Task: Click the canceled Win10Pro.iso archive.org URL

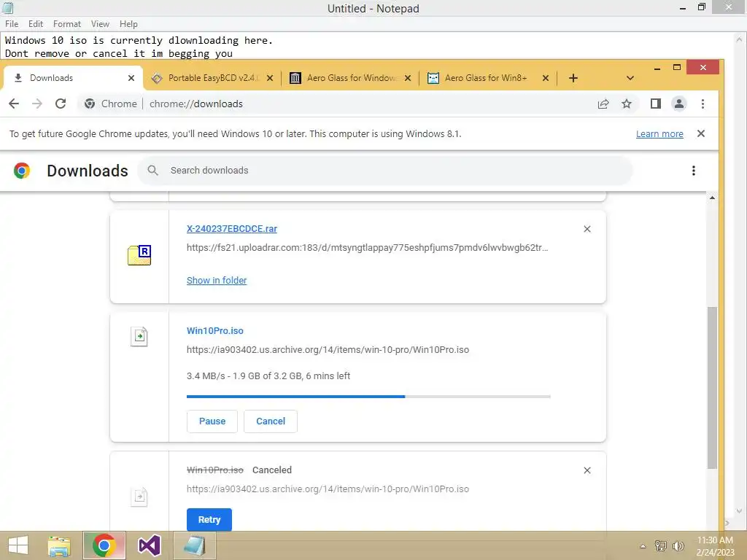Action: (328, 489)
